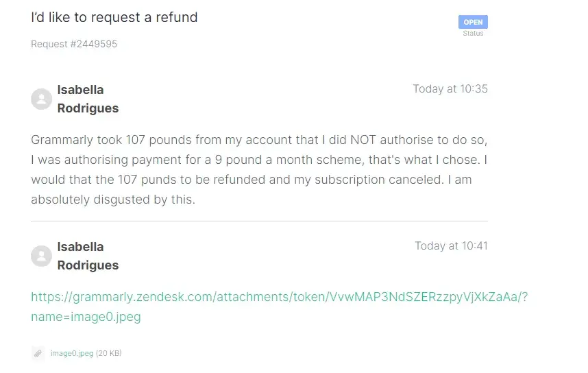588x373 pixels.
Task: Click the "Today at 10:35" timestamp
Action: 450,89
